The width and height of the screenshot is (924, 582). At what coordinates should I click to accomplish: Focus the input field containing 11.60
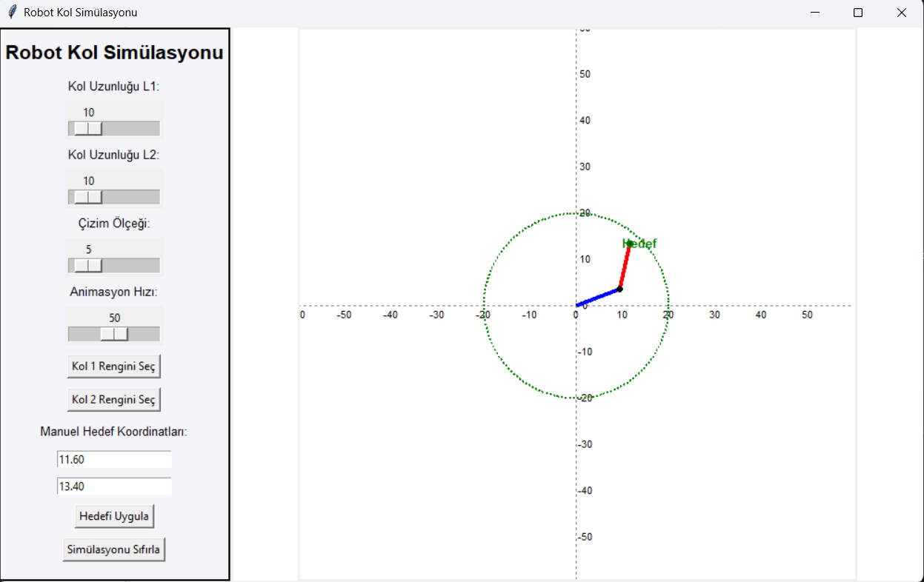click(114, 460)
